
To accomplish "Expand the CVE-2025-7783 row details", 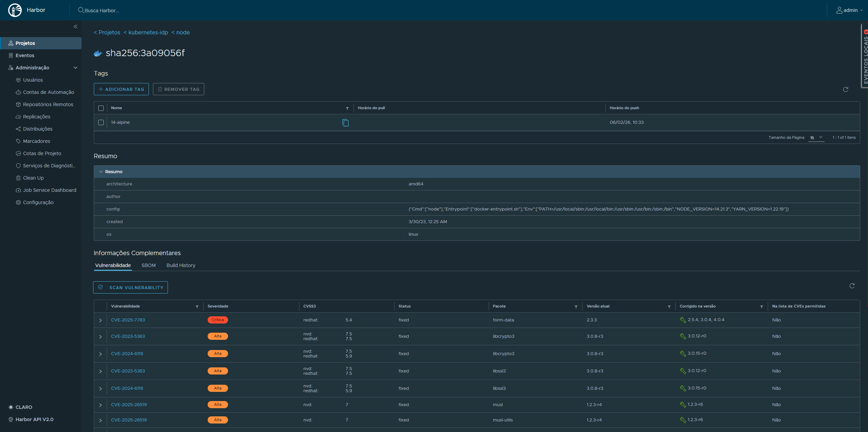I will 101,320.
